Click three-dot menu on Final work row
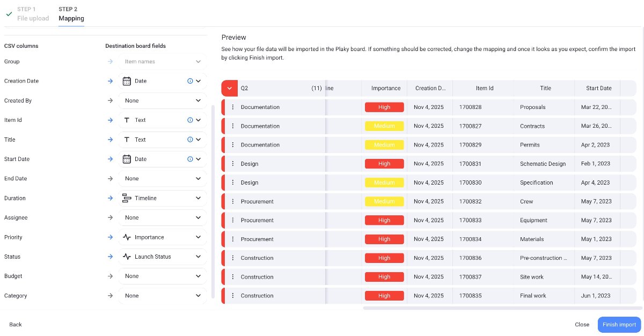644x336 pixels. tap(232, 296)
